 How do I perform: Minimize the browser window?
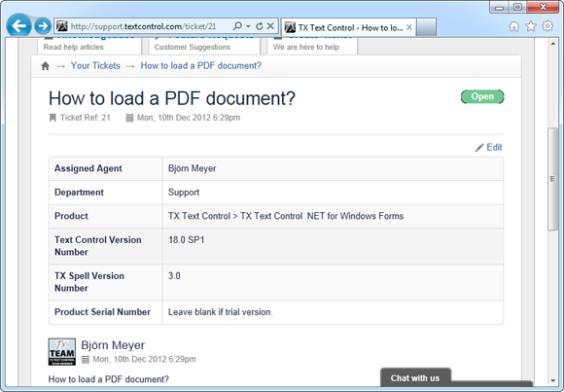pyautogui.click(x=499, y=7)
